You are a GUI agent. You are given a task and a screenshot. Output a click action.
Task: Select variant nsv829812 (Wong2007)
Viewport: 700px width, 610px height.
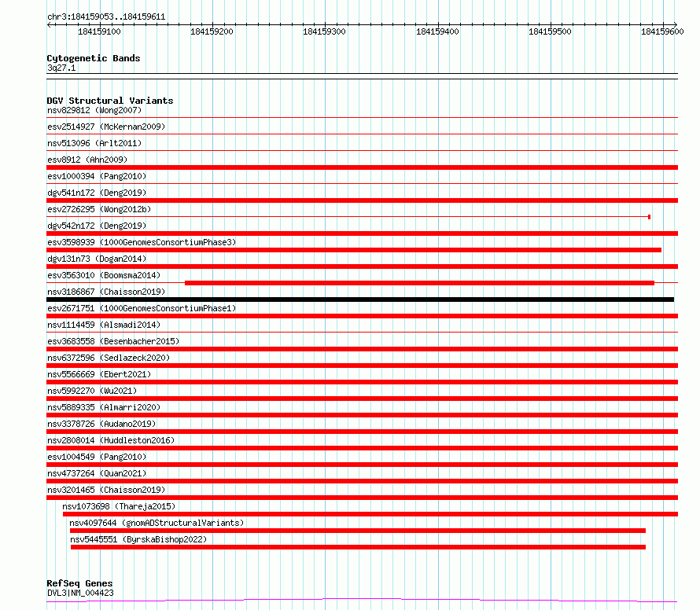click(94, 110)
